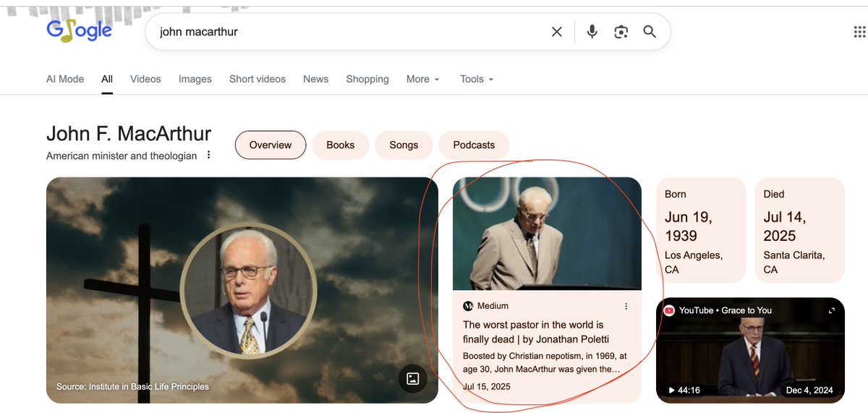Select the Overview chip

click(x=271, y=145)
